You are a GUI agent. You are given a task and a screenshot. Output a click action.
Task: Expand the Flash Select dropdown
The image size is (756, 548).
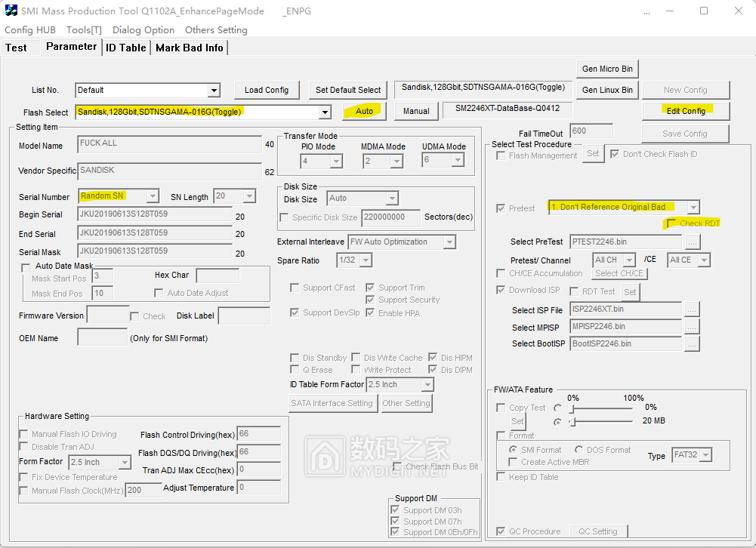click(x=325, y=112)
